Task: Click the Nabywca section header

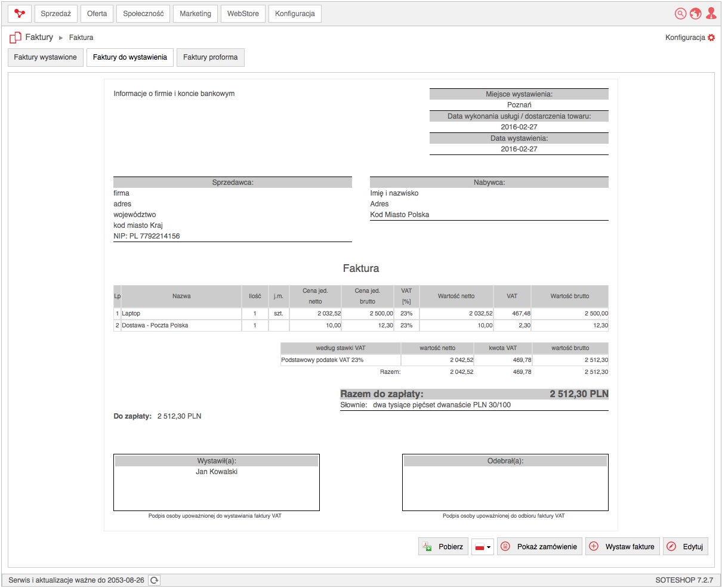Action: tap(489, 182)
